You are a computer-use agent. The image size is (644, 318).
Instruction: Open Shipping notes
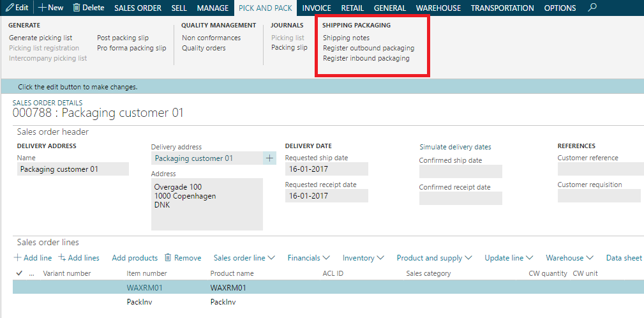pos(346,38)
